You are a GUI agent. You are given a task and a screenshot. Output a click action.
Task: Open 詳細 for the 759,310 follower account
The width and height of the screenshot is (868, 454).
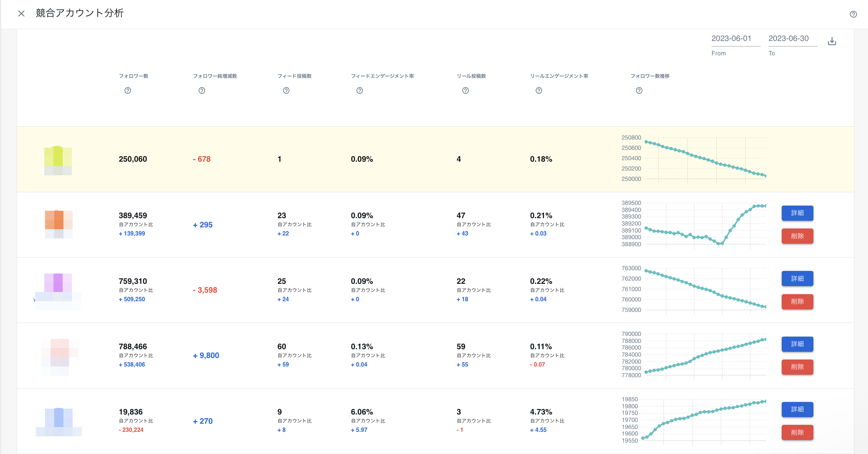click(x=797, y=279)
